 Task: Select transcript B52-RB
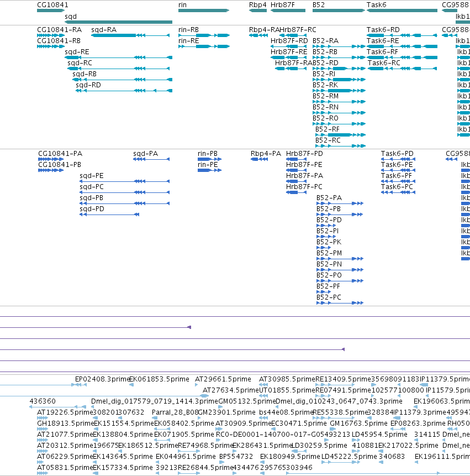point(339,57)
